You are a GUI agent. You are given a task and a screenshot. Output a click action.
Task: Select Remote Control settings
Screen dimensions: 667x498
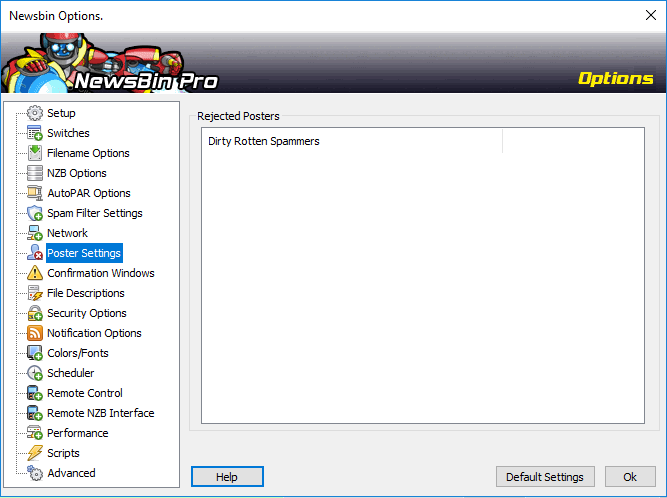(x=85, y=393)
